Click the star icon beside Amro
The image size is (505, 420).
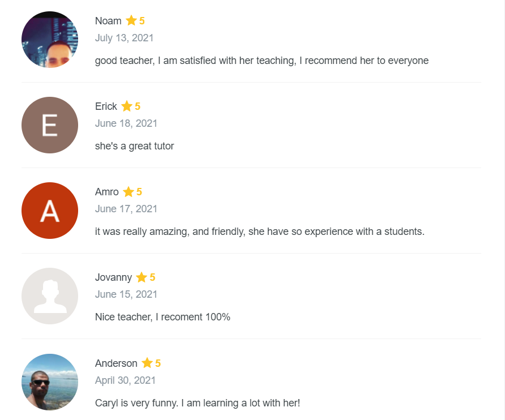coord(129,192)
